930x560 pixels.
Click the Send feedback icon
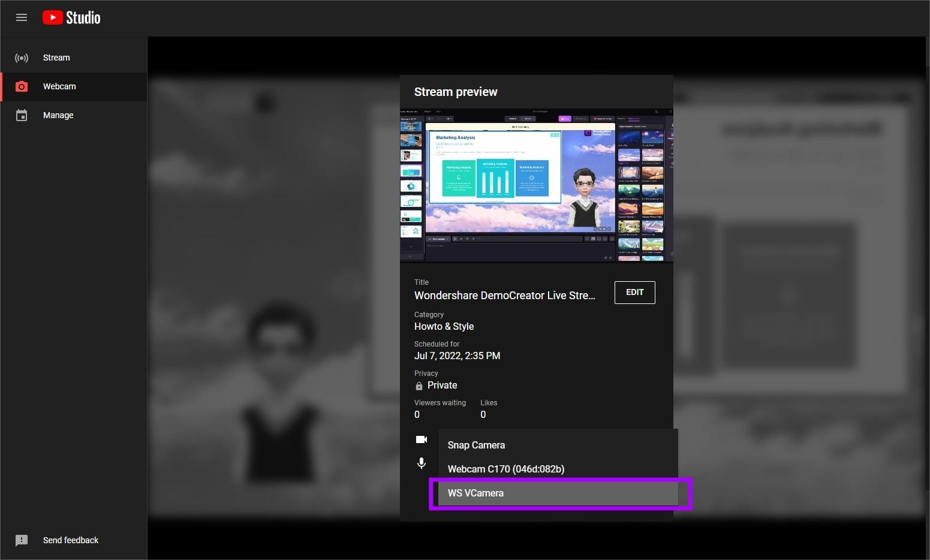pos(22,540)
